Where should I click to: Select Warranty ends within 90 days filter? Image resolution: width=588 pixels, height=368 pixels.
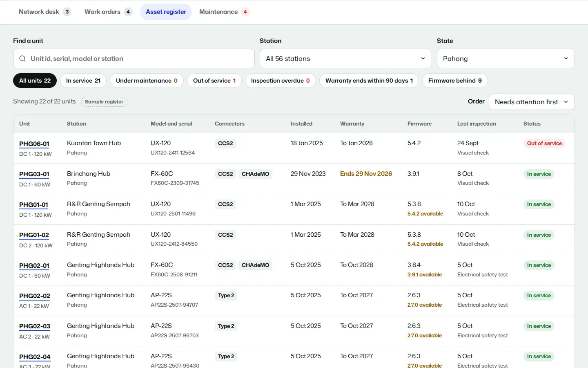tap(369, 81)
